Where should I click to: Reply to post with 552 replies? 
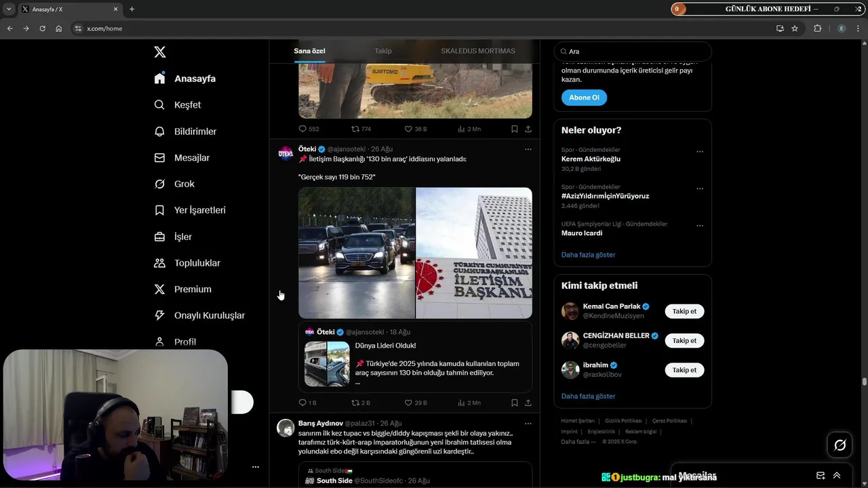(309, 129)
